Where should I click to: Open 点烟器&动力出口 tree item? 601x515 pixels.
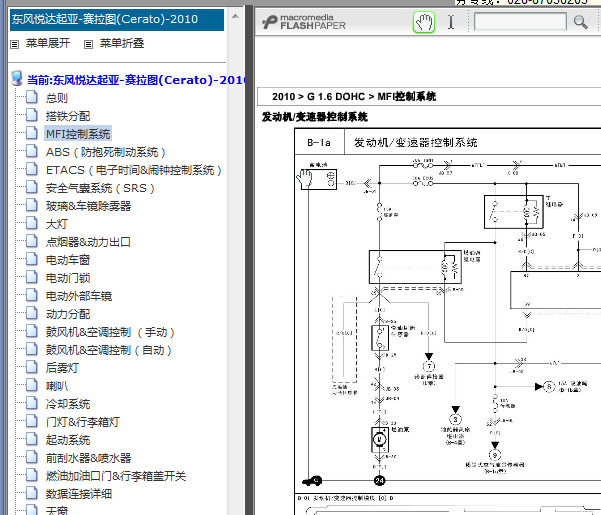pyautogui.click(x=88, y=242)
